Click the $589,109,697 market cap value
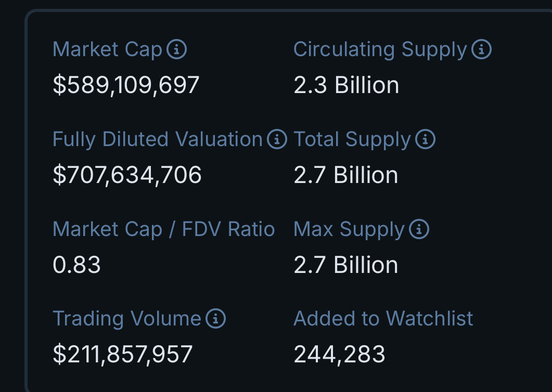 click(126, 85)
